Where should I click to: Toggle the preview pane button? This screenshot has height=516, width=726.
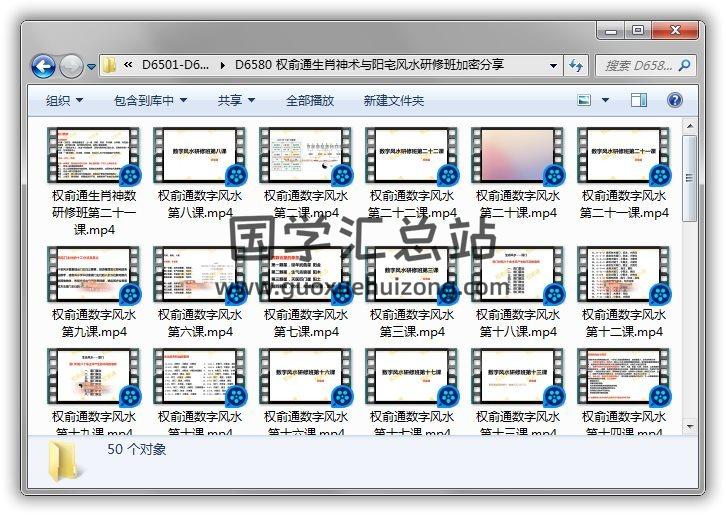pyautogui.click(x=639, y=100)
